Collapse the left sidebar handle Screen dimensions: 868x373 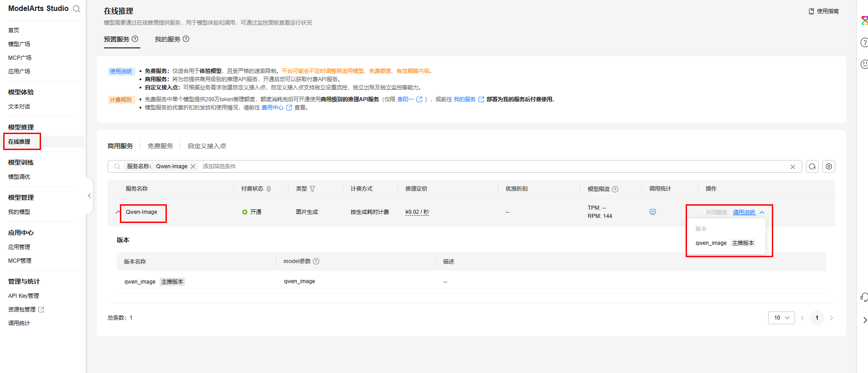89,196
